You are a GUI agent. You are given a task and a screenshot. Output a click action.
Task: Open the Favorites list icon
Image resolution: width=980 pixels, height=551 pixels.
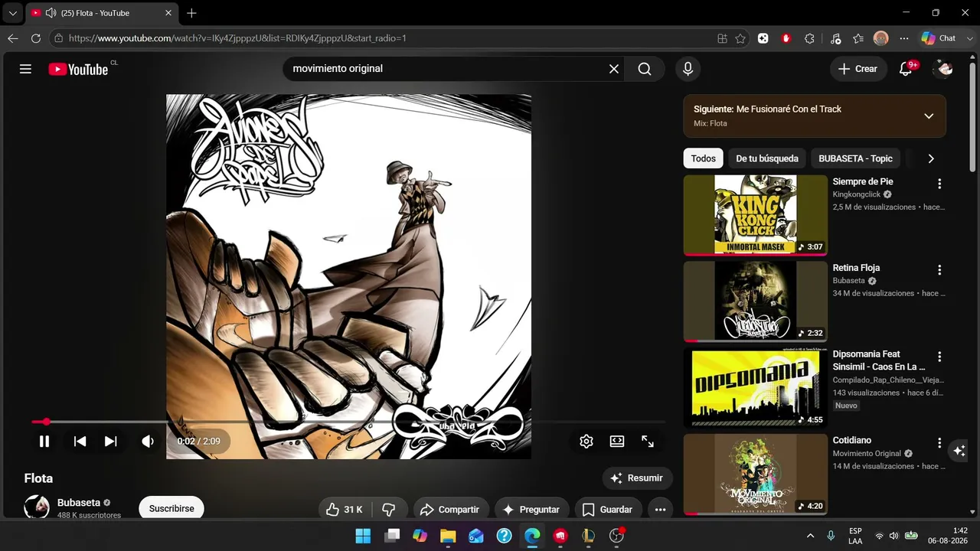point(858,38)
